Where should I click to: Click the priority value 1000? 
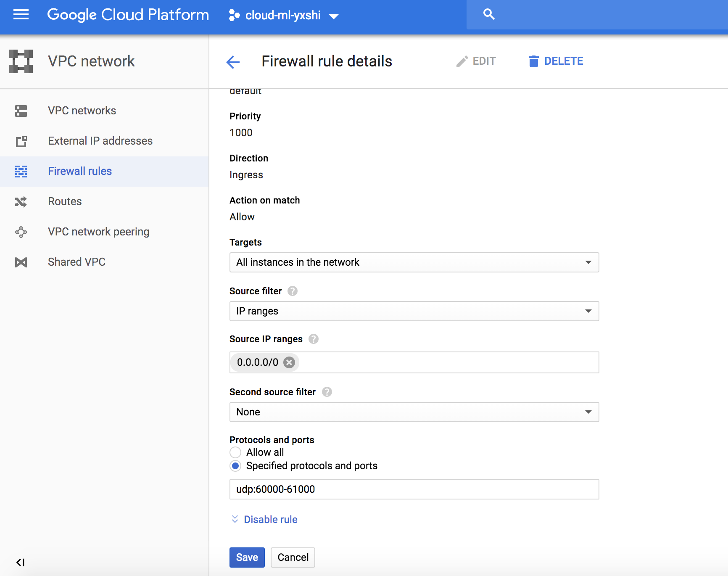click(241, 133)
